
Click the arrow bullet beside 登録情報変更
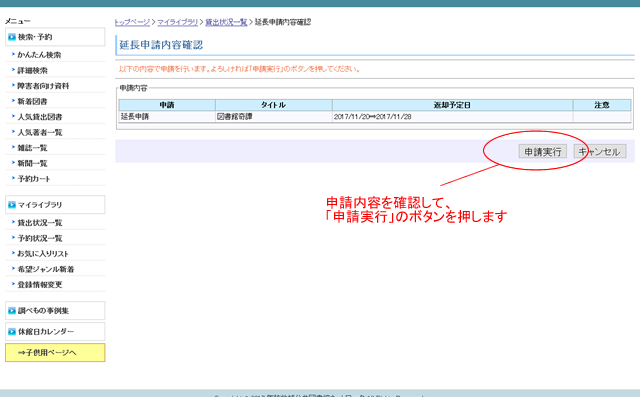tap(13, 284)
